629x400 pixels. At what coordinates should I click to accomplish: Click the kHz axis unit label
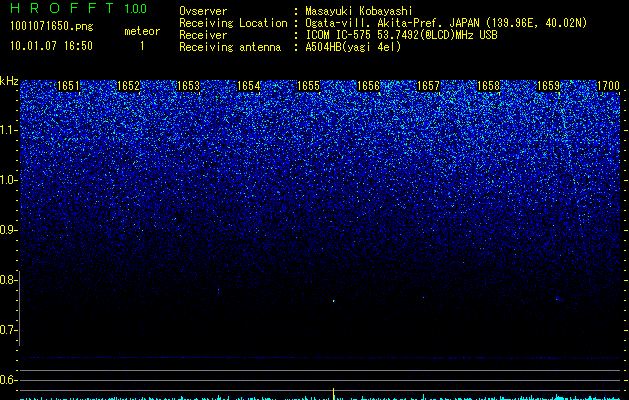coord(9,81)
